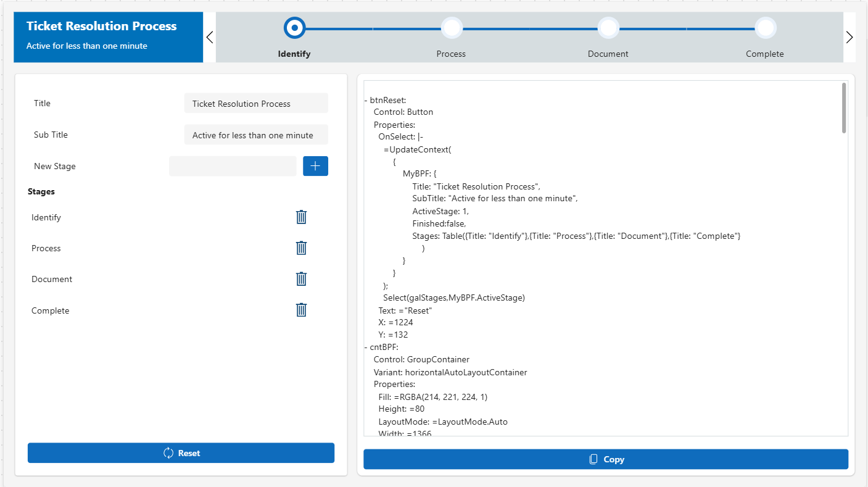Screen dimensions: 868x487
Task: Edit the Sub Title input field
Action: 256,135
